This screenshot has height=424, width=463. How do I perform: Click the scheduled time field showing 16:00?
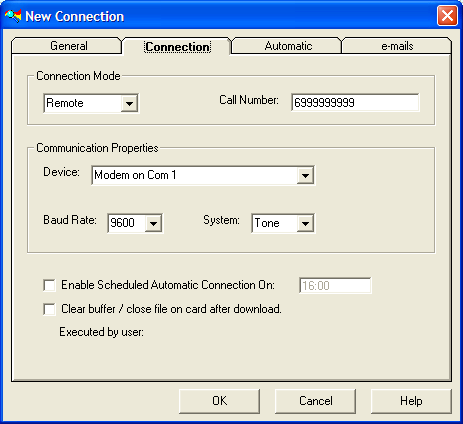(x=335, y=285)
